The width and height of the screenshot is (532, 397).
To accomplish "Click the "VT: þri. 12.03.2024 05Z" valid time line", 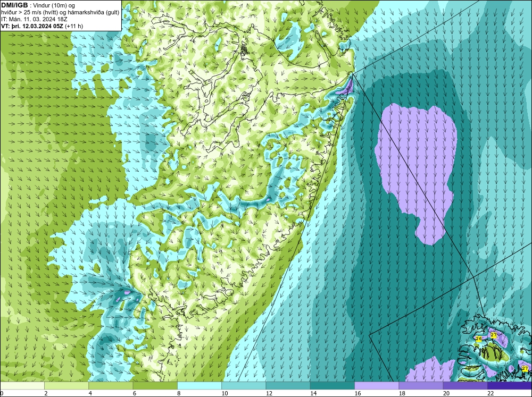I will [32, 26].
